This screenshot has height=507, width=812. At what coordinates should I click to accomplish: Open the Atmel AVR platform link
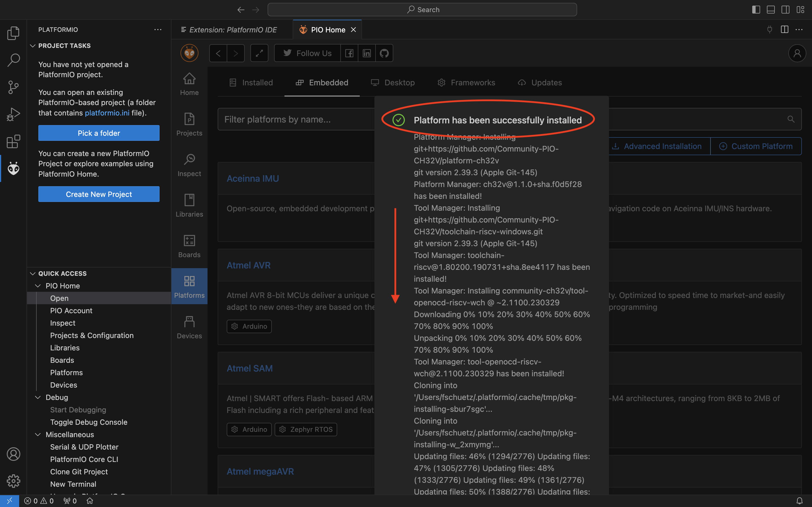(248, 265)
